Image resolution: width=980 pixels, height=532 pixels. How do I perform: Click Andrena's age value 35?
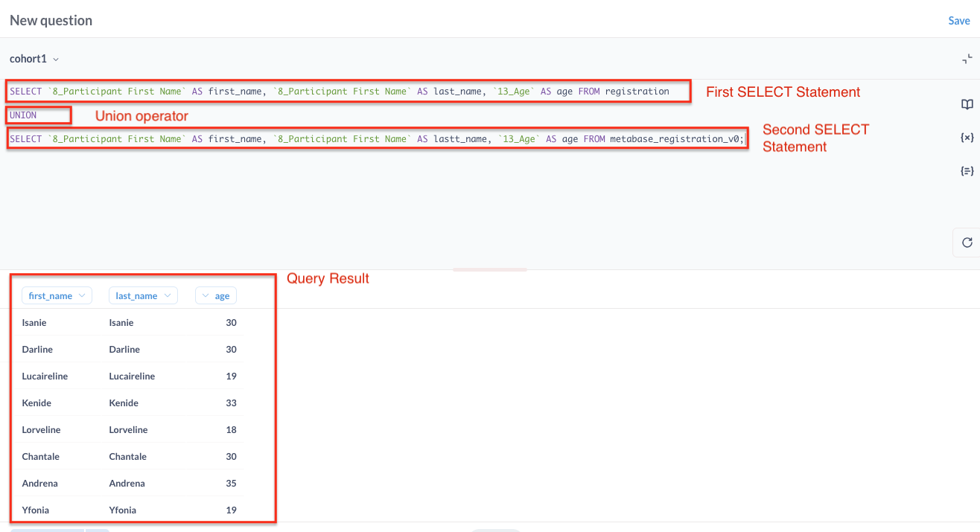[x=231, y=483]
